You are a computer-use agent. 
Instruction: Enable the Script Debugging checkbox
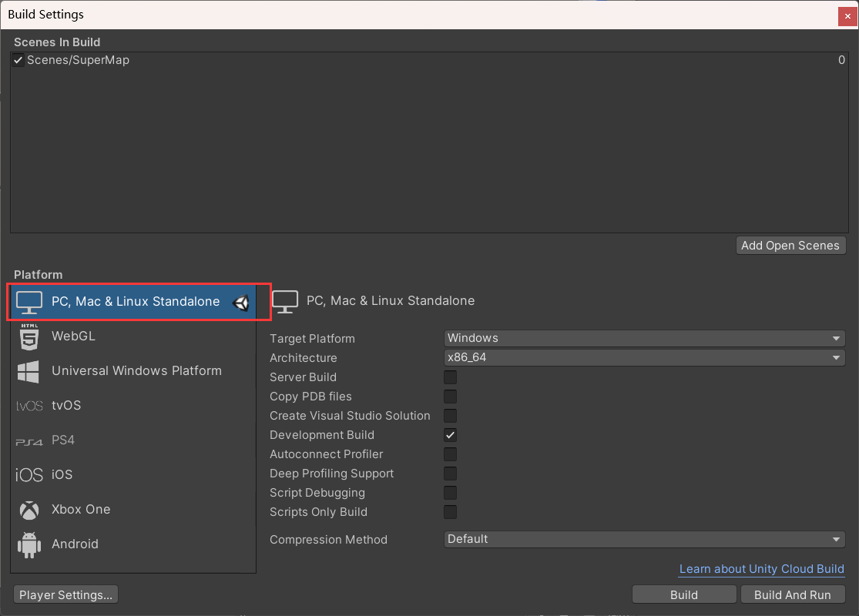click(451, 493)
